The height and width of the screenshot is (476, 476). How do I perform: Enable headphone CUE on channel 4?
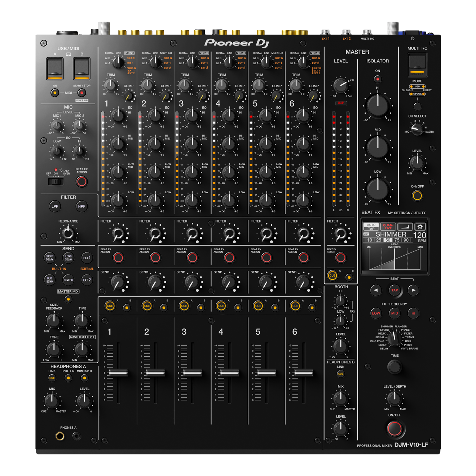click(x=221, y=306)
